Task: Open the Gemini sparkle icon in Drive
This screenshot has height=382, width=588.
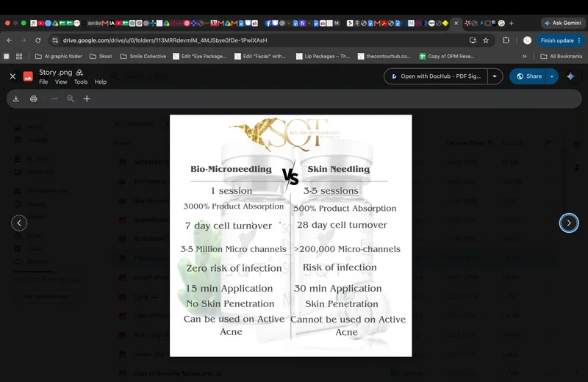Action: pyautogui.click(x=571, y=76)
